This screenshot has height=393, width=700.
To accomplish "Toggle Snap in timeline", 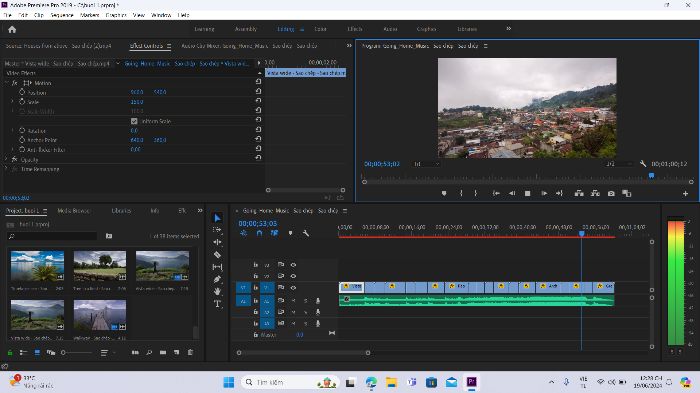I will click(x=259, y=233).
